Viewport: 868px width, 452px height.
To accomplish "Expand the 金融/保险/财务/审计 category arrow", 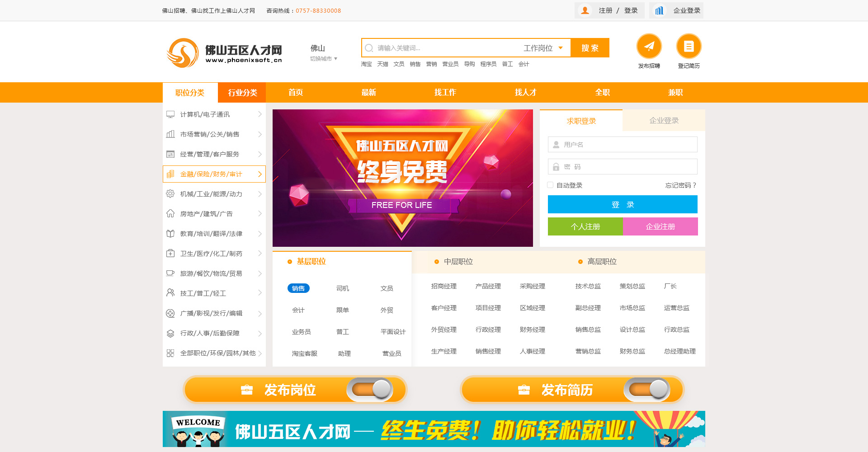I will (x=259, y=174).
